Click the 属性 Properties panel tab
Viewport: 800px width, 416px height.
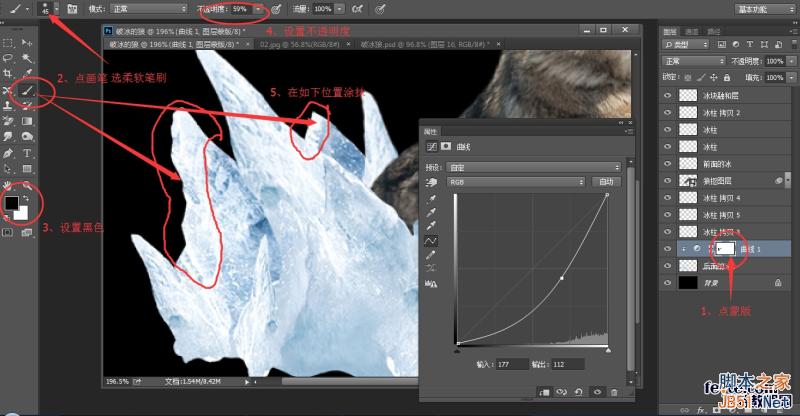tap(430, 132)
